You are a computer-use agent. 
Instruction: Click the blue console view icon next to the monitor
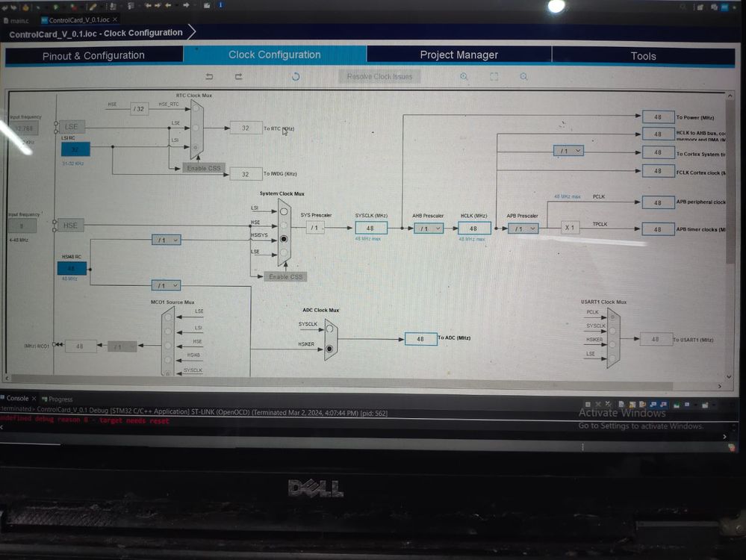687,405
